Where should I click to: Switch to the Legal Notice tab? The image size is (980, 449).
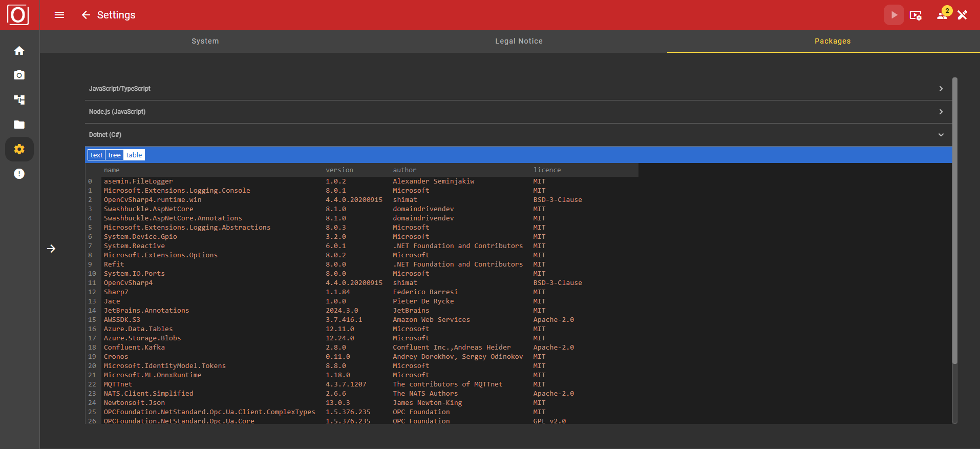[519, 41]
